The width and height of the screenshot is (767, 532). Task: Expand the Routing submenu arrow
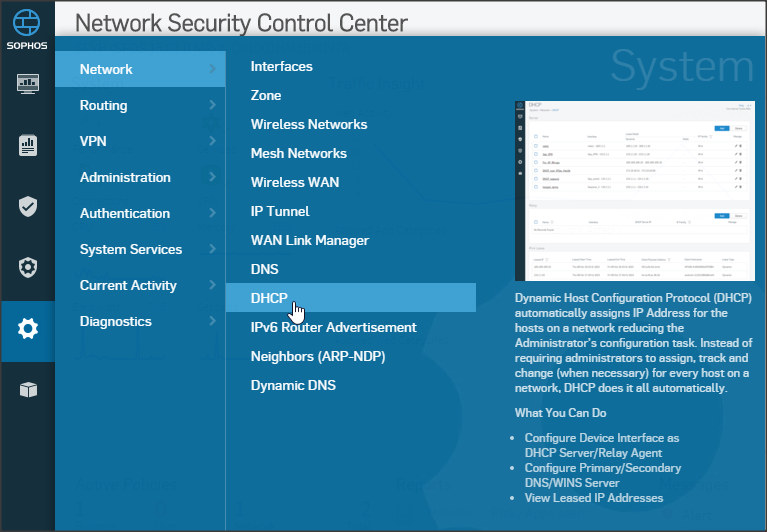coord(212,105)
